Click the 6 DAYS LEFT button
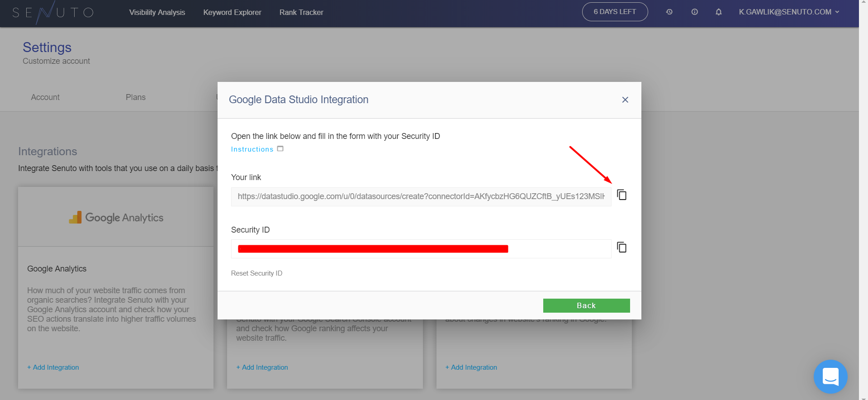 [x=615, y=12]
